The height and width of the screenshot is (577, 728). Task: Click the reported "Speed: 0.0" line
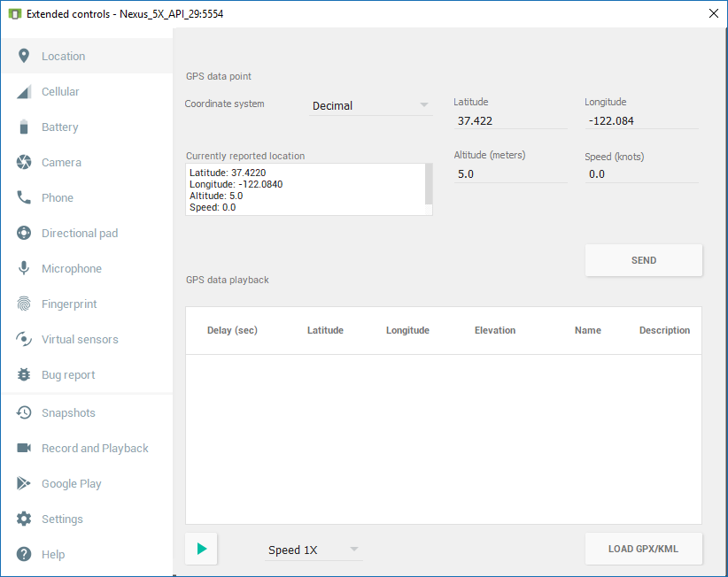[x=213, y=207]
